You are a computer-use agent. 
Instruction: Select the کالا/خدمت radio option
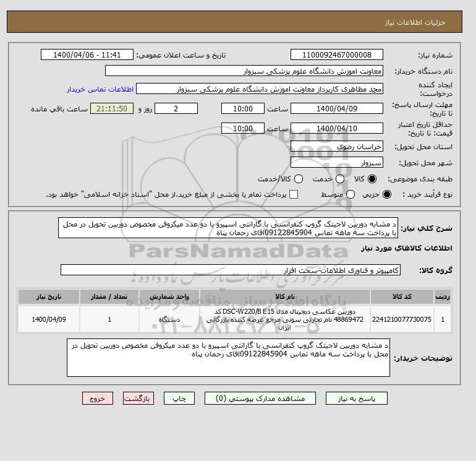(299, 179)
